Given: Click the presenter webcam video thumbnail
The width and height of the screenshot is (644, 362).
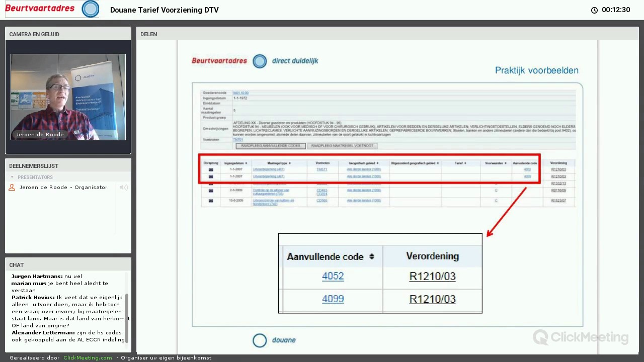Looking at the screenshot, I should tap(68, 97).
